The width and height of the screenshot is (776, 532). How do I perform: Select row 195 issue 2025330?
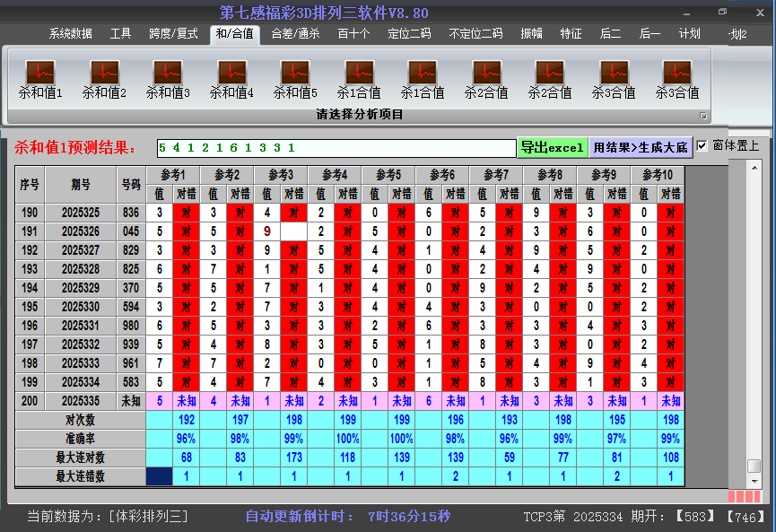[x=81, y=306]
